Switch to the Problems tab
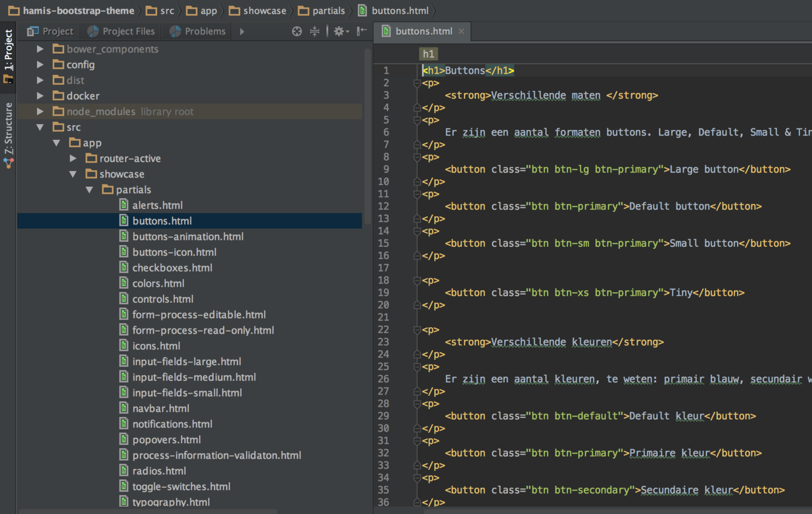Screen dimensions: 812x514 [198, 31]
